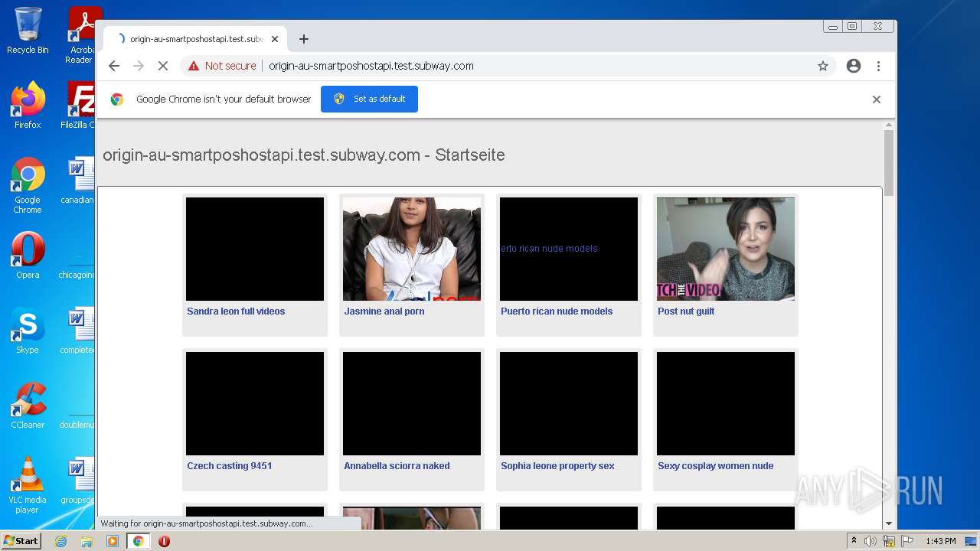Click the Chrome taskbar button
Viewport: 980px width, 551px height.
138,541
